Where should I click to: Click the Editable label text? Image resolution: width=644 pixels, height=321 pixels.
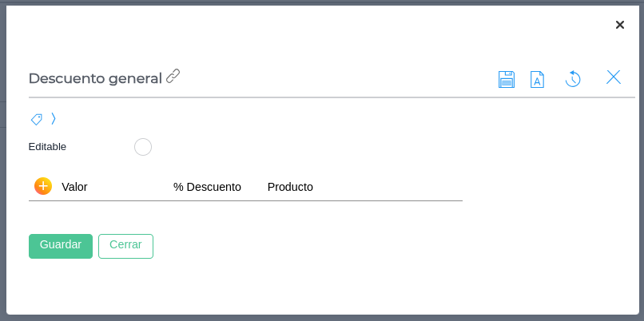pyautogui.click(x=47, y=147)
